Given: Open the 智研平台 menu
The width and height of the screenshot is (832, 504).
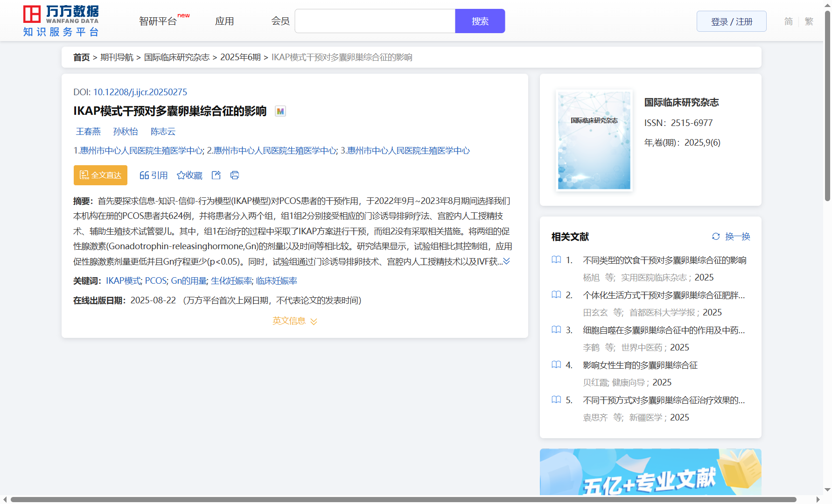Looking at the screenshot, I should 158,21.
